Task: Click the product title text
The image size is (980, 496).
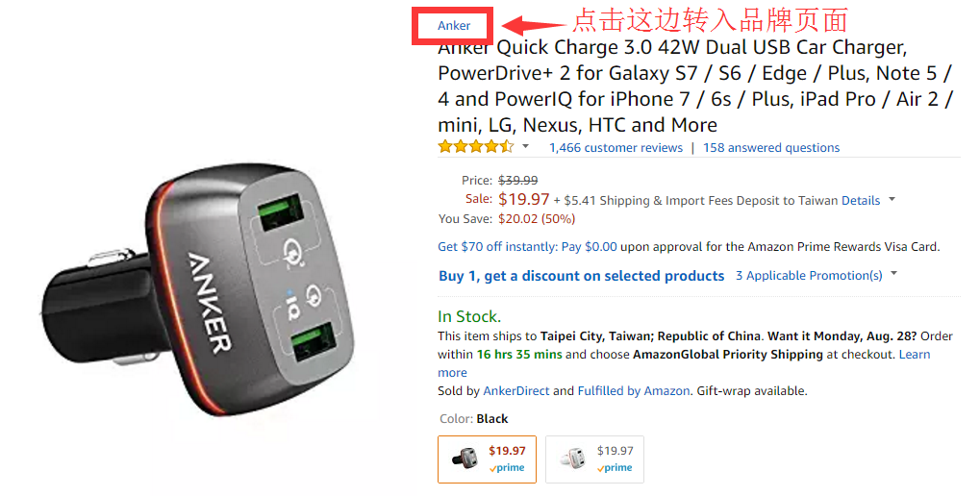Action: [x=695, y=87]
